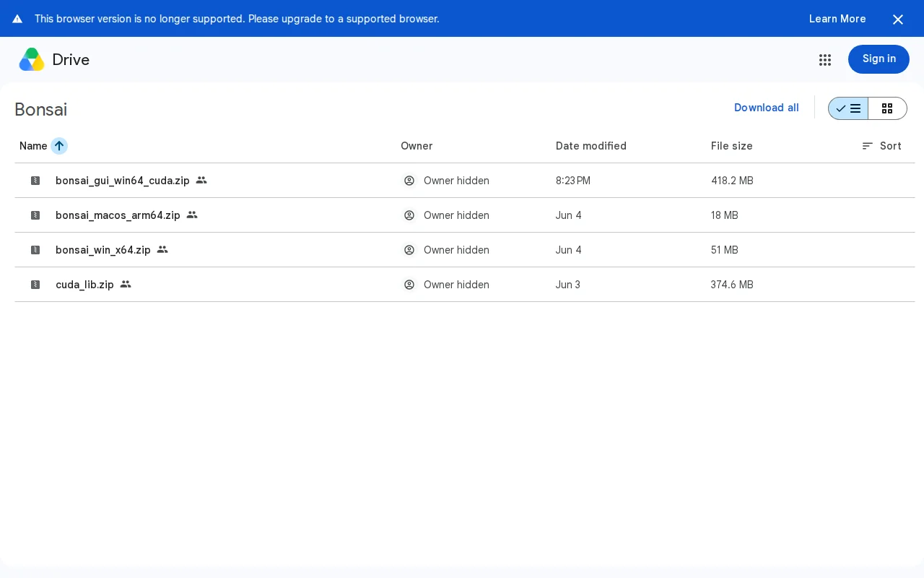
Task: Dismiss the unsupported browser banner
Action: tap(898, 20)
